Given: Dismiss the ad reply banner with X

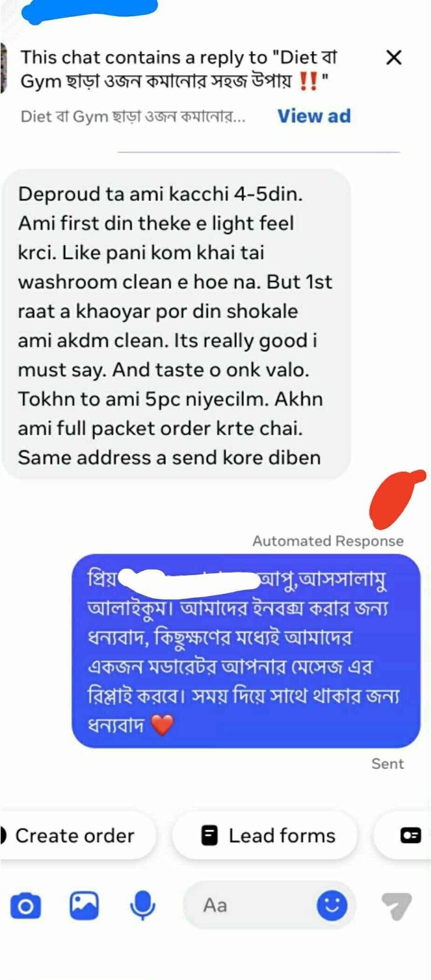Looking at the screenshot, I should [394, 58].
